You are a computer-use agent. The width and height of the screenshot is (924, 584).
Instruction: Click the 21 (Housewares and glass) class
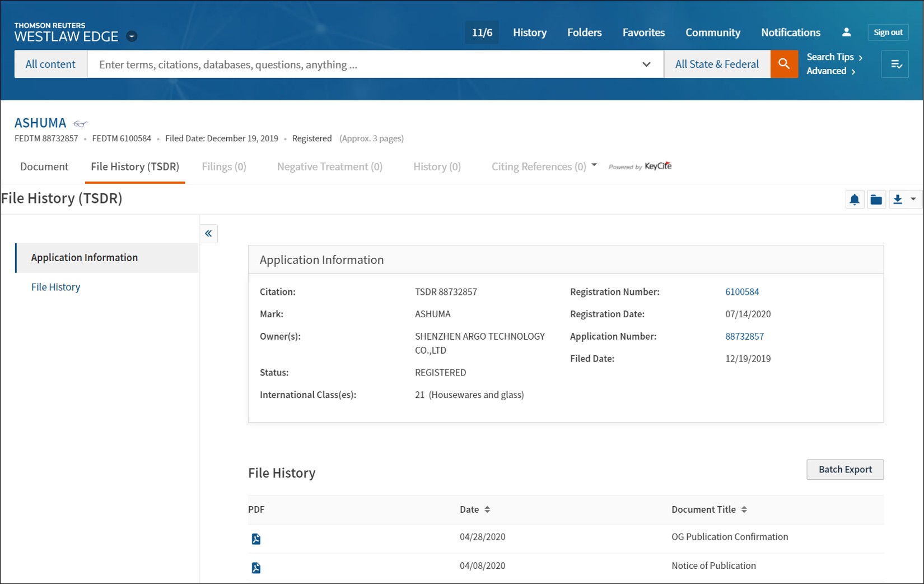[x=469, y=395]
